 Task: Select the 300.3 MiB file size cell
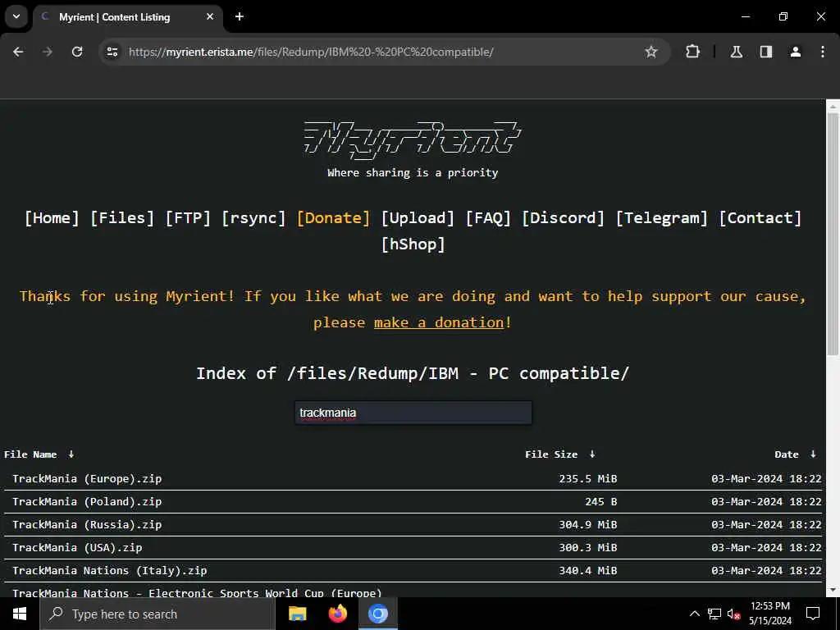[587, 547]
